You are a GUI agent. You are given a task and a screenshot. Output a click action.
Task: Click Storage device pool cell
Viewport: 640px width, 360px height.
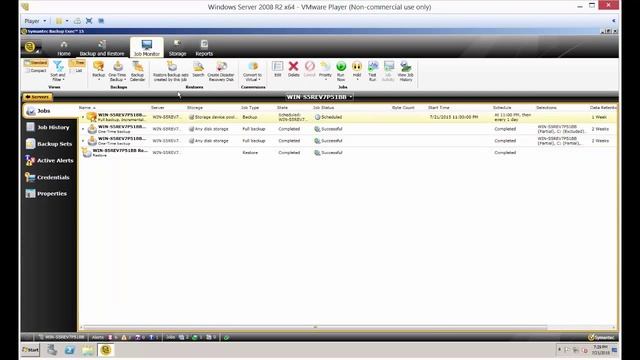tap(213, 117)
